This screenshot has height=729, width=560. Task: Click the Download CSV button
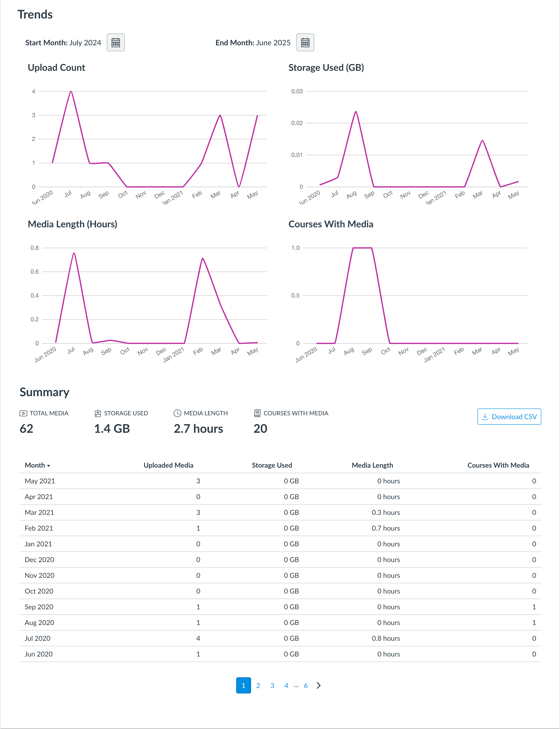pyautogui.click(x=509, y=416)
